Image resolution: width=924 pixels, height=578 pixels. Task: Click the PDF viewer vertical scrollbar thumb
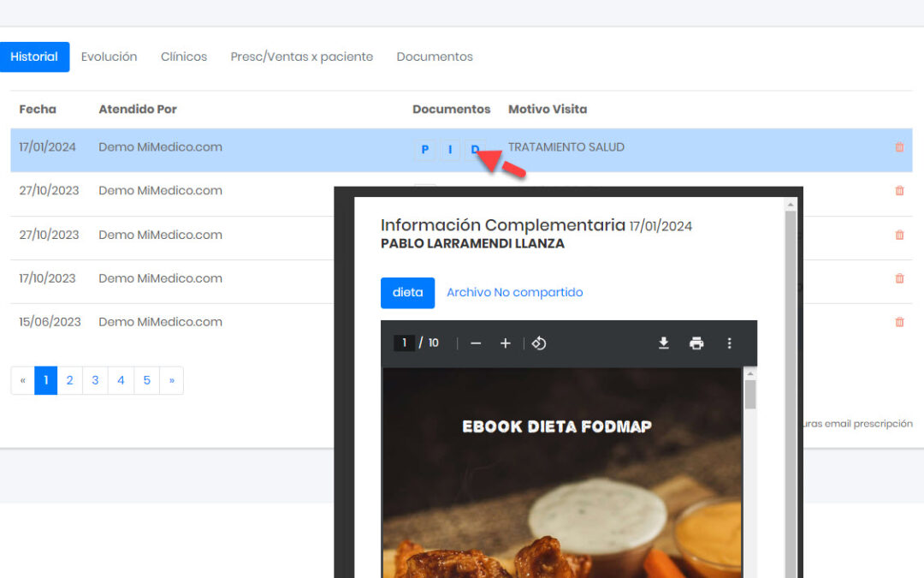tap(750, 394)
